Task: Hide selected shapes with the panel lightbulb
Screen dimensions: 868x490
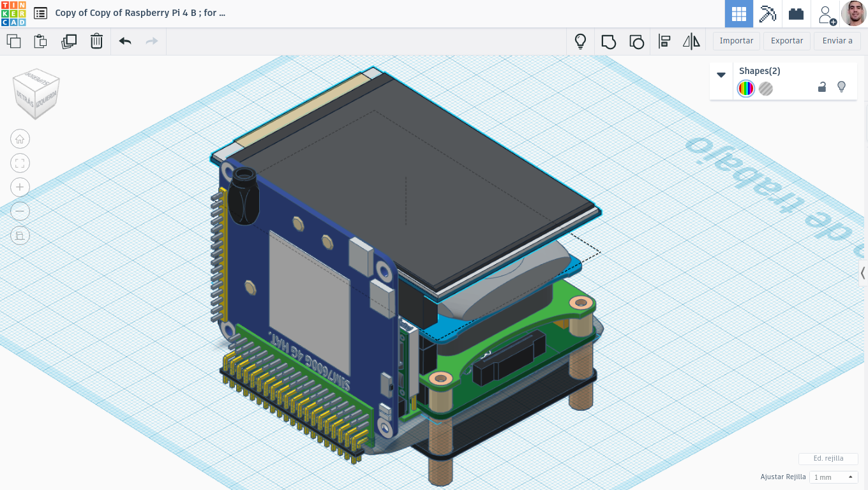Action: 841,87
